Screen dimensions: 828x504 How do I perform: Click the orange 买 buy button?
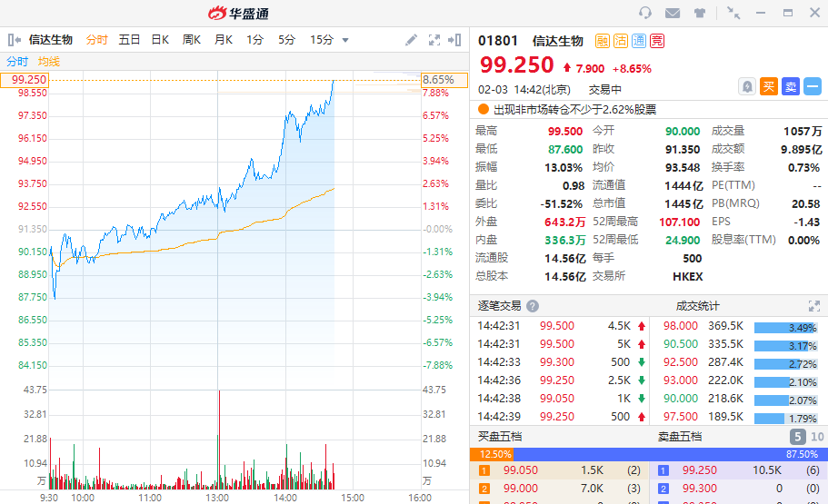tap(769, 86)
